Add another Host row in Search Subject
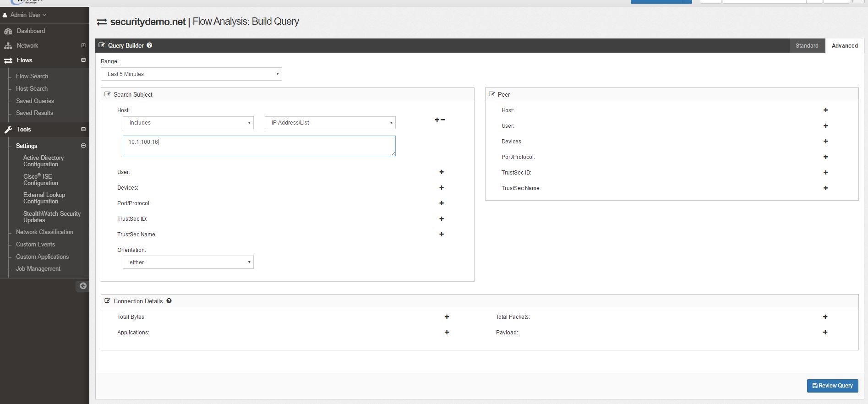Image resolution: width=868 pixels, height=404 pixels. (x=437, y=120)
